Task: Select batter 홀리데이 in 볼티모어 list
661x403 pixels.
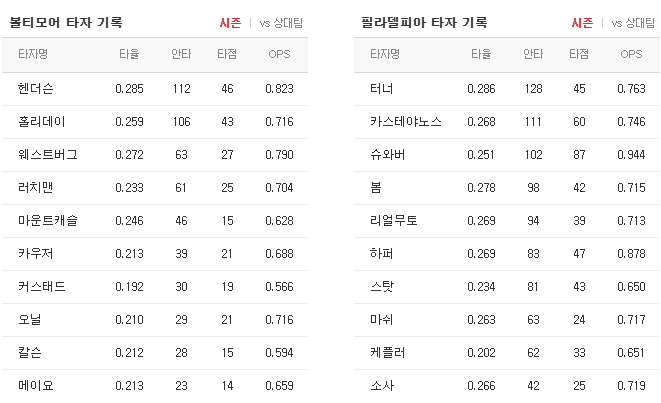Action: (x=41, y=122)
